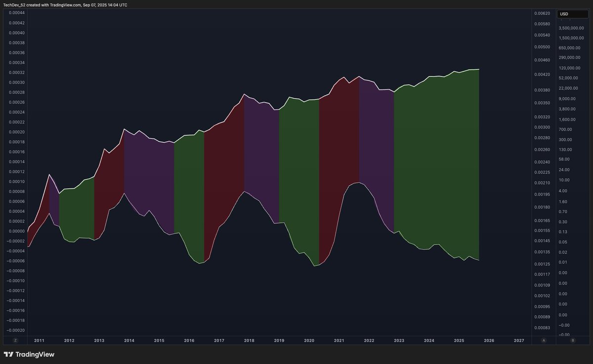Screen dimensions: 593x364
Task: Click the 2011 year label
Action: tap(39, 341)
